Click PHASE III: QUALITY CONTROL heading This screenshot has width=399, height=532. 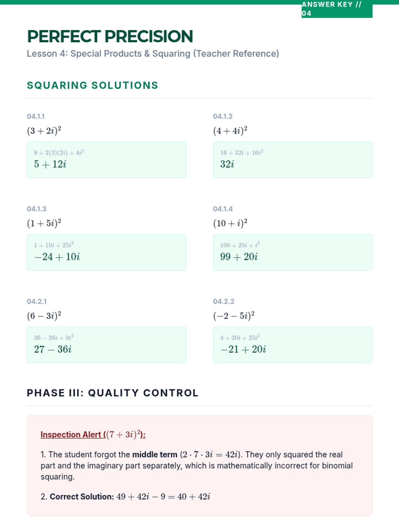coord(112,393)
